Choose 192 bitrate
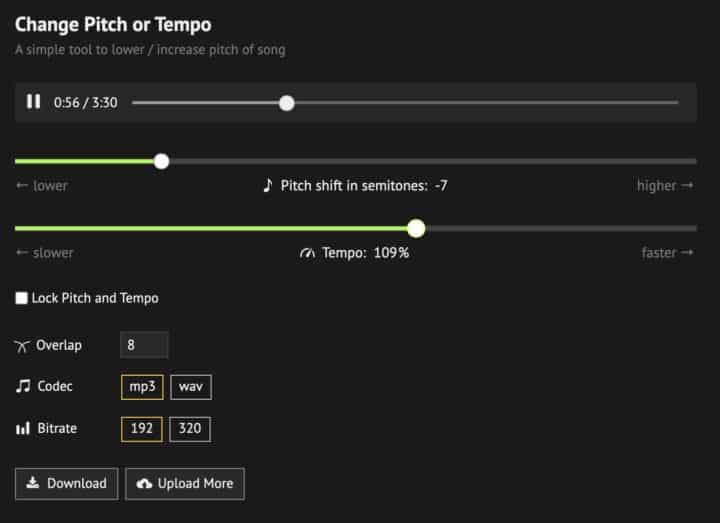 tap(142, 429)
